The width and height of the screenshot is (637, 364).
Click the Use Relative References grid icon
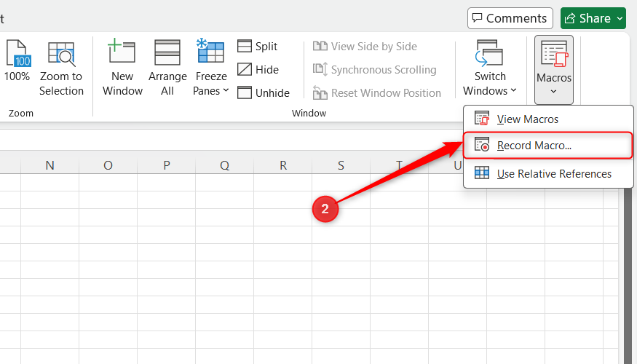click(482, 173)
